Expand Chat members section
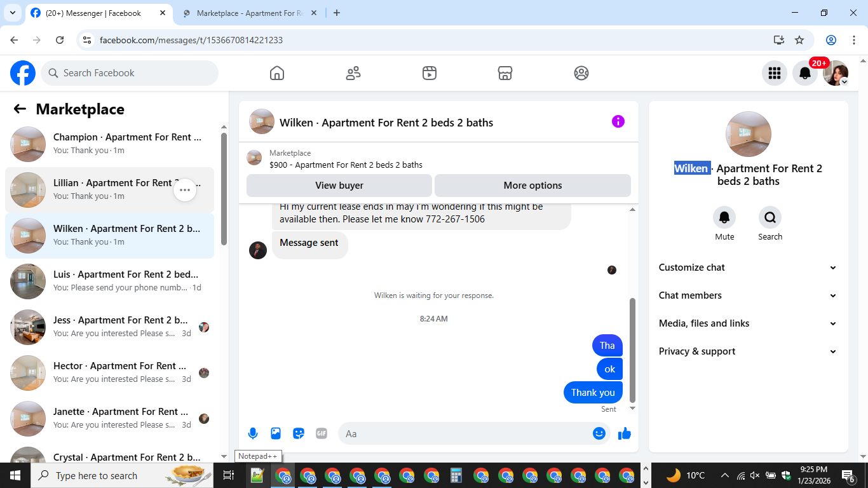 coord(748,295)
